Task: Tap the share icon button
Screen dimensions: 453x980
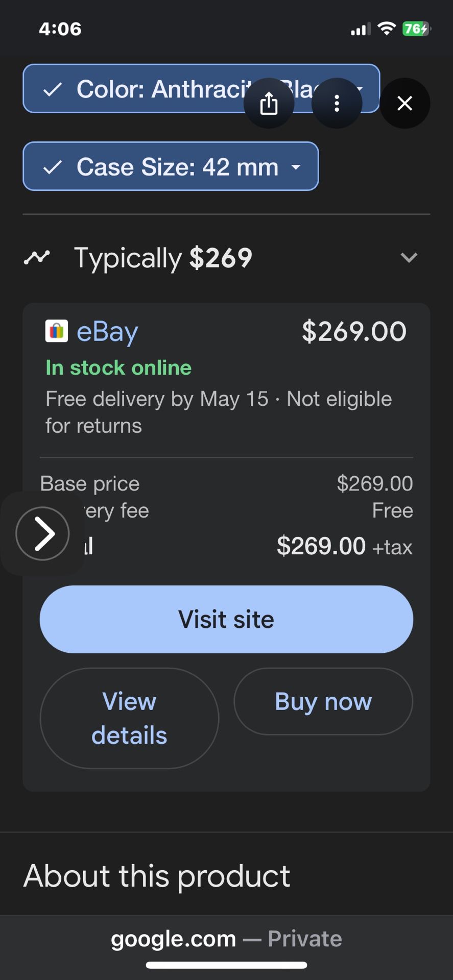Action: pyautogui.click(x=269, y=104)
